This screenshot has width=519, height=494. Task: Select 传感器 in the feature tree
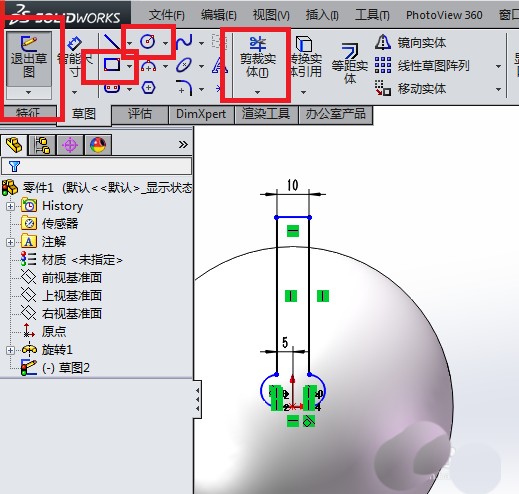[x=49, y=223]
